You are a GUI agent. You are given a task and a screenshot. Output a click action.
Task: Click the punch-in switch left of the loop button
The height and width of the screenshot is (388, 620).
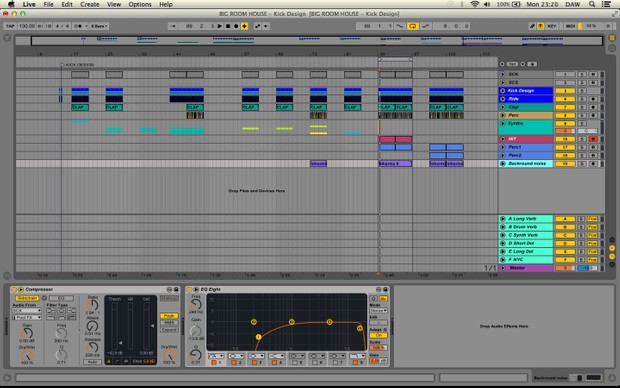pyautogui.click(x=400, y=26)
